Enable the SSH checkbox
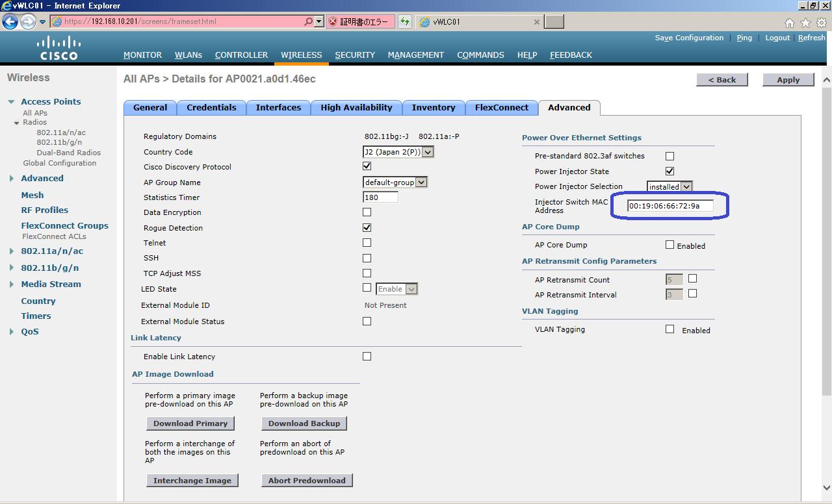 click(x=367, y=258)
